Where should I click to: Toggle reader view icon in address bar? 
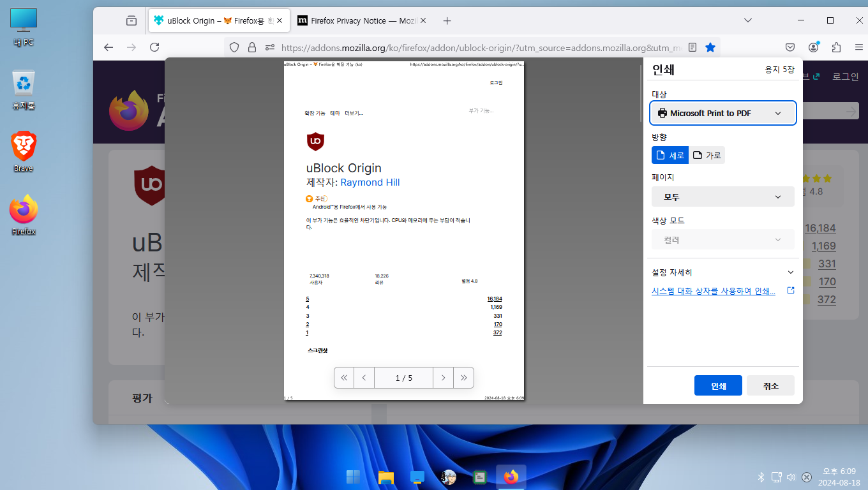(692, 47)
